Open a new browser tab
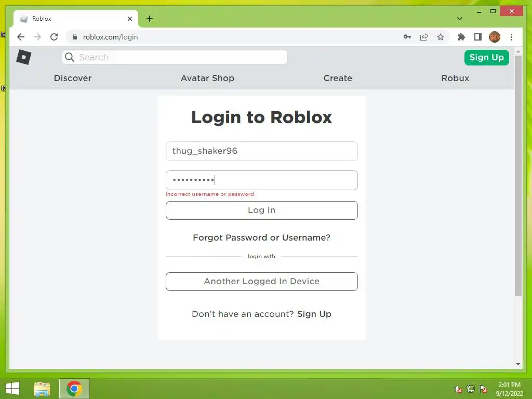Screen dimensions: 532x399 point(150,19)
